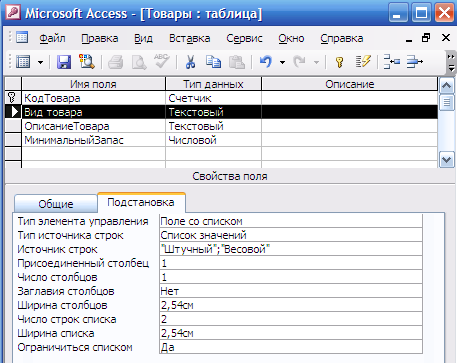Click the Cut scissors icon
The height and width of the screenshot is (363, 457).
pos(190,62)
